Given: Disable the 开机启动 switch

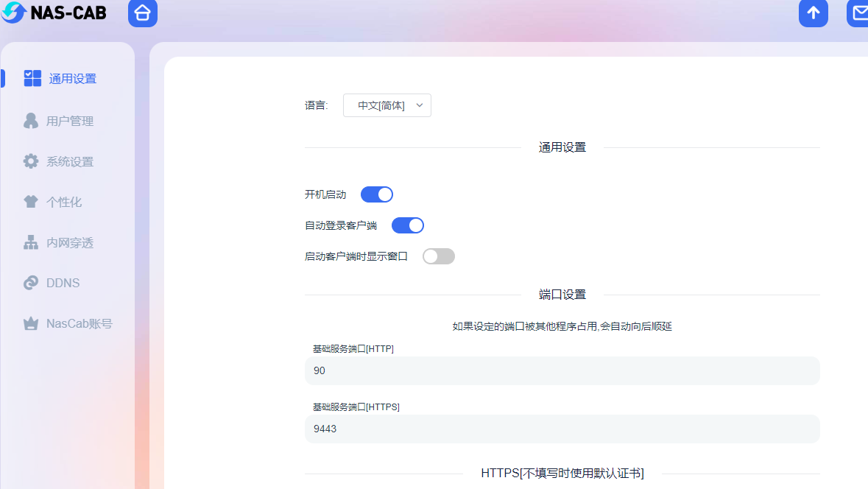Looking at the screenshot, I should (377, 194).
